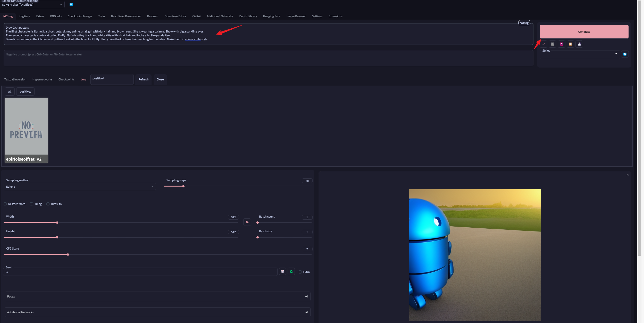Click the Generate button
The width and height of the screenshot is (644, 323).
(x=584, y=32)
